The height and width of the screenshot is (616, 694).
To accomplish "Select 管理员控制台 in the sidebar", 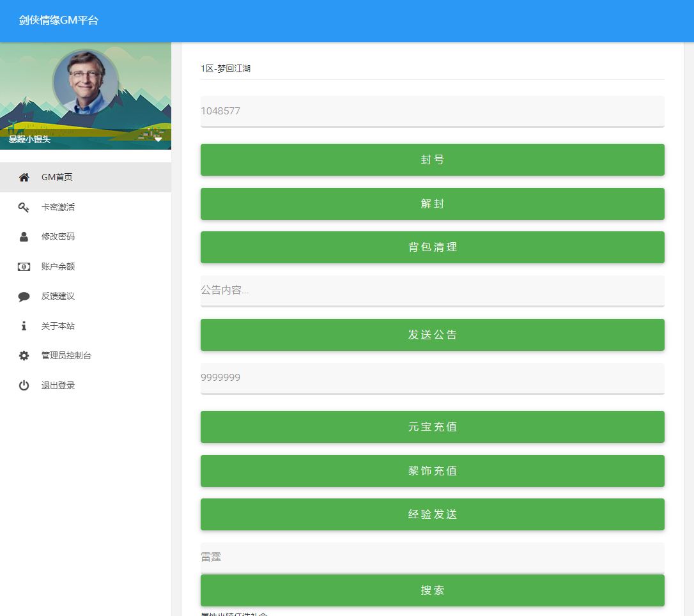I will 66,356.
